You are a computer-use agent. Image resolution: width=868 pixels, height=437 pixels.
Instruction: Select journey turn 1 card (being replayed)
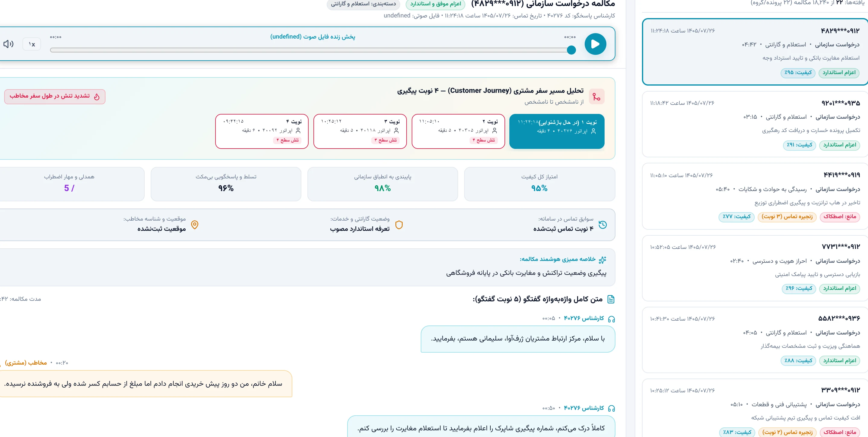pos(557,131)
